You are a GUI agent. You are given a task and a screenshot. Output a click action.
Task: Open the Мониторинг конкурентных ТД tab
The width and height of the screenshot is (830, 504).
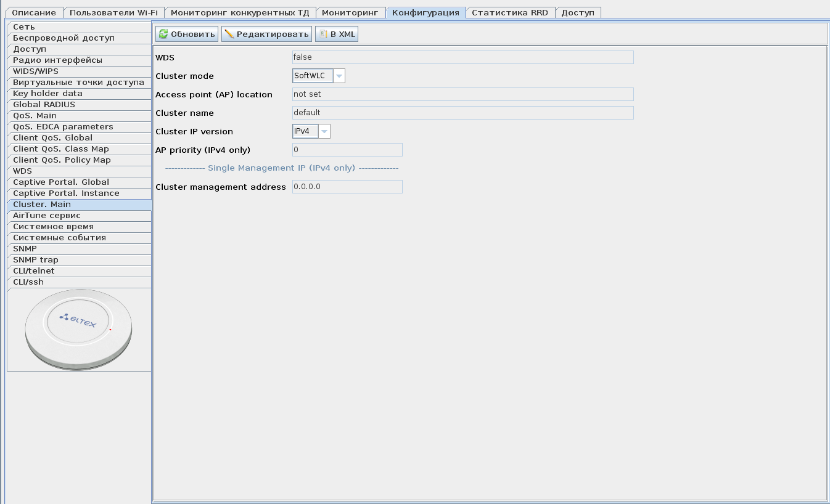click(x=240, y=12)
